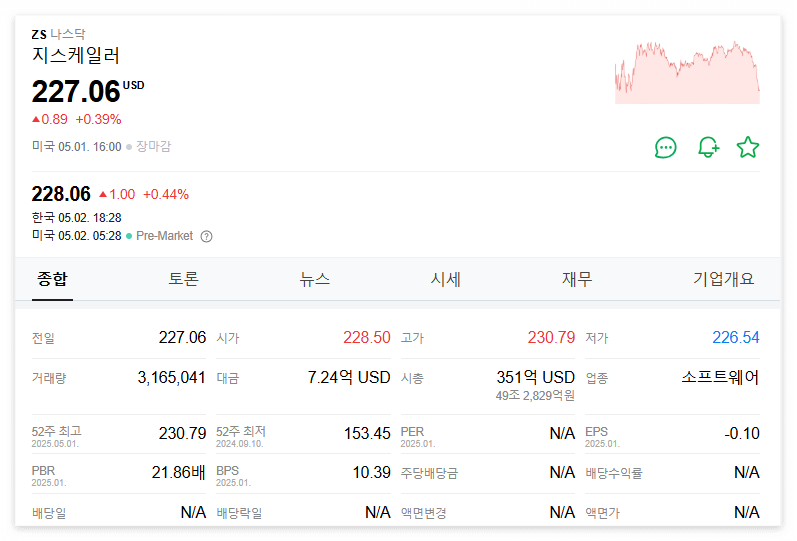Go to the 시세 tab
This screenshot has width=797, height=541.
[446, 279]
